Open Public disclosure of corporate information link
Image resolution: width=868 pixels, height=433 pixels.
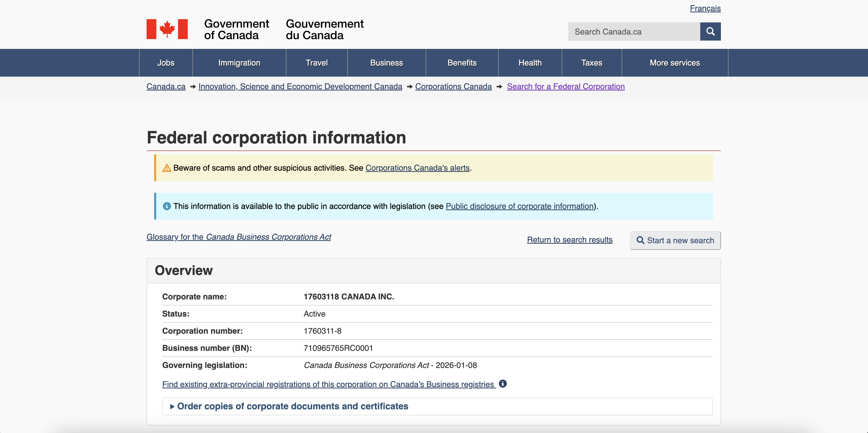pos(519,206)
